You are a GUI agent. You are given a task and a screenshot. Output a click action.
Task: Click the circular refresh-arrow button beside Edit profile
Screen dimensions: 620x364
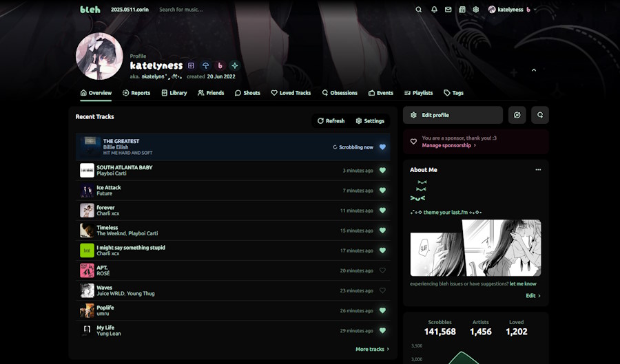tap(540, 115)
